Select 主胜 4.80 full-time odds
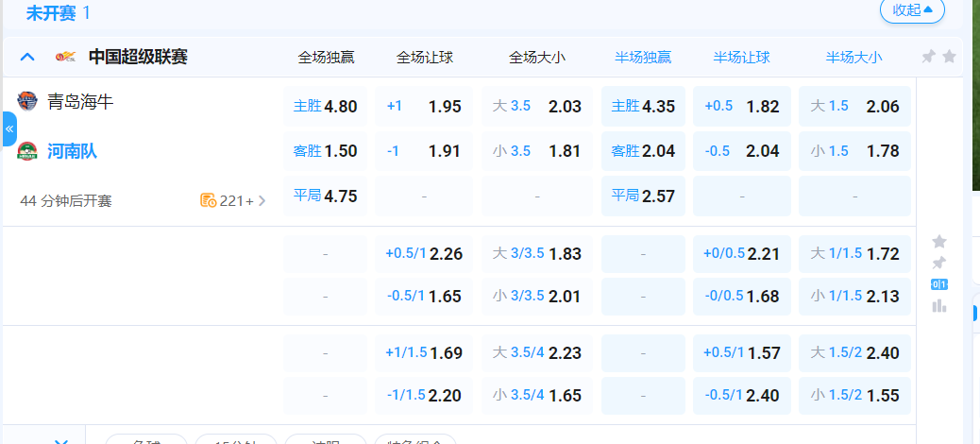 325,107
